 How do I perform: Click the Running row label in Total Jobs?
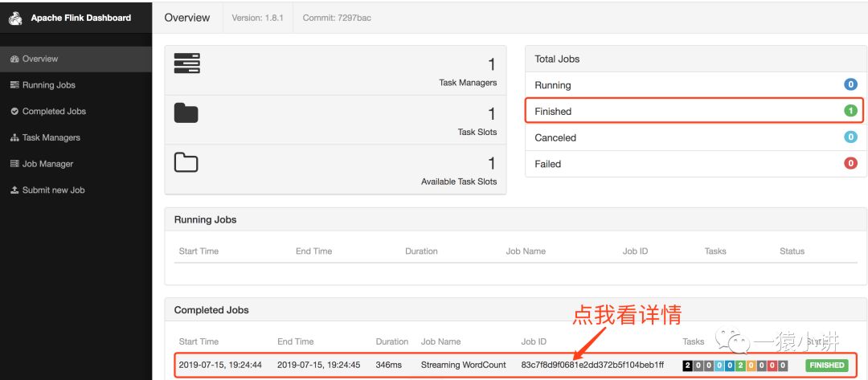pyautogui.click(x=552, y=85)
